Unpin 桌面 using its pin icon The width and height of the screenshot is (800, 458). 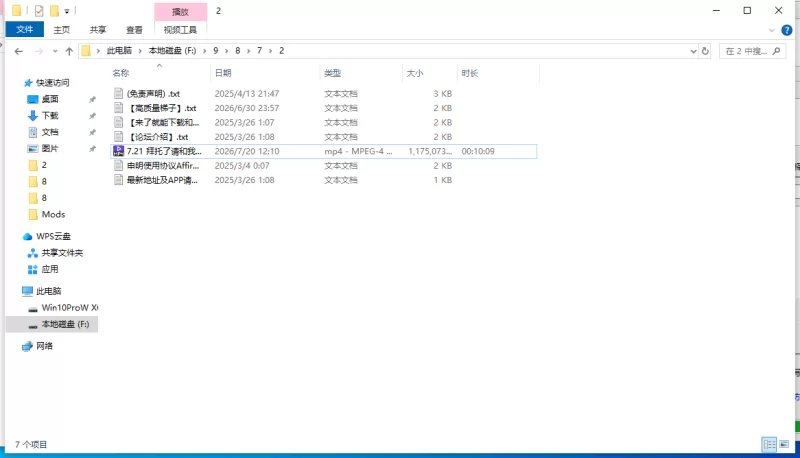pyautogui.click(x=92, y=99)
